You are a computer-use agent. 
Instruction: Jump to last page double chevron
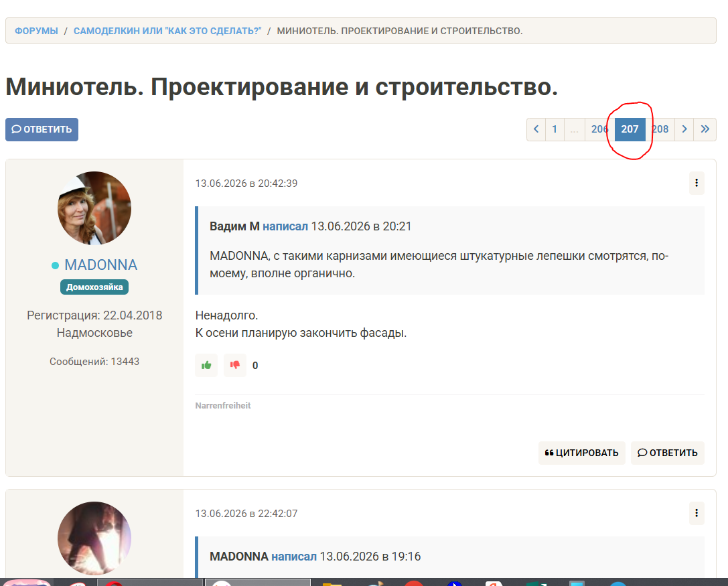[705, 129]
